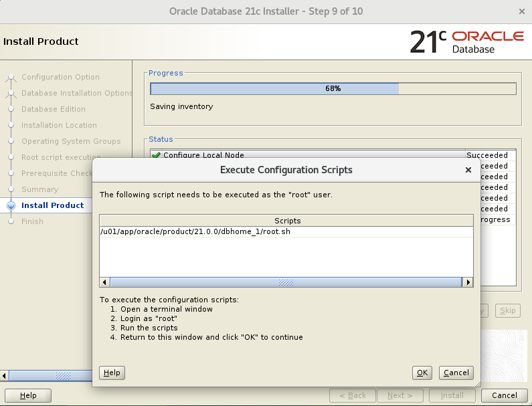Click the Oracle 21c Database logo
532x406 pixels.
coord(467,42)
